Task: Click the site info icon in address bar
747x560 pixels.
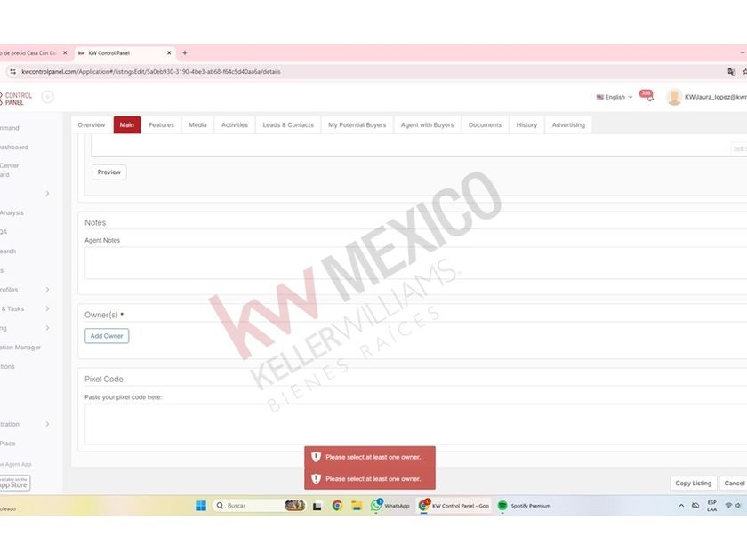Action: pos(12,71)
